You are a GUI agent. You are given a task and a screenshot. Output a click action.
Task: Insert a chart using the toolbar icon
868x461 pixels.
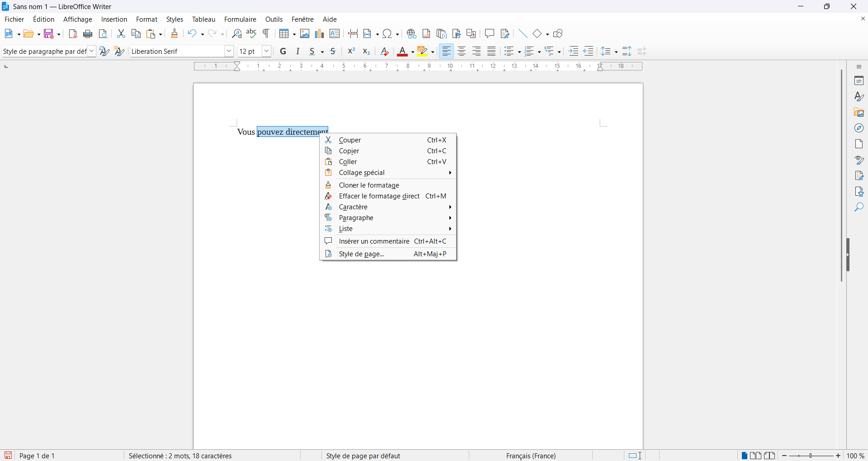tap(320, 34)
